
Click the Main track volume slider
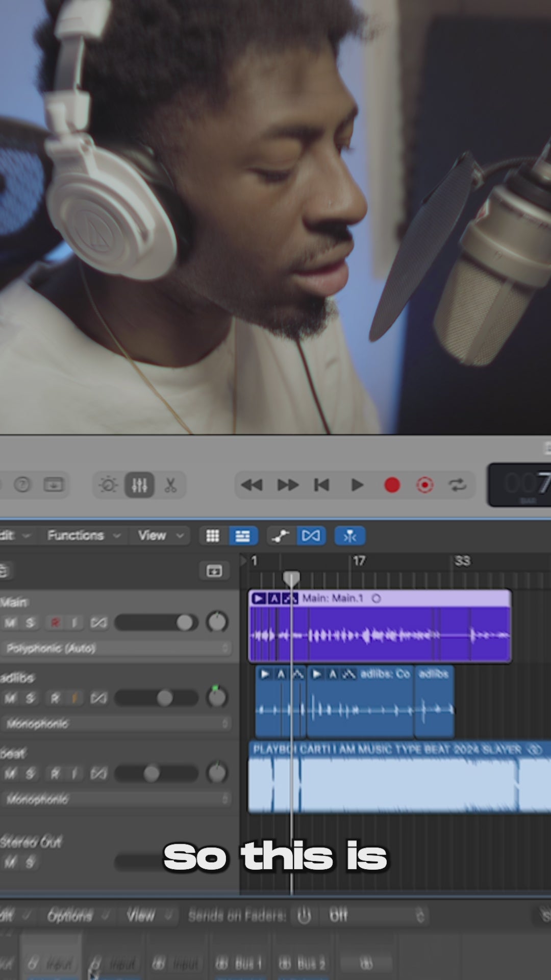(156, 623)
